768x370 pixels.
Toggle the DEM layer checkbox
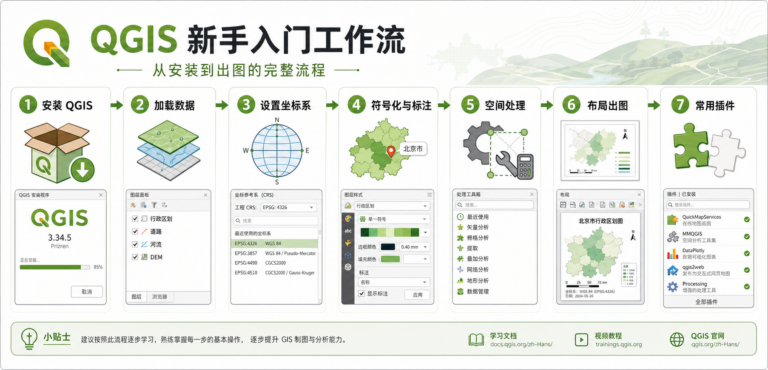point(135,257)
